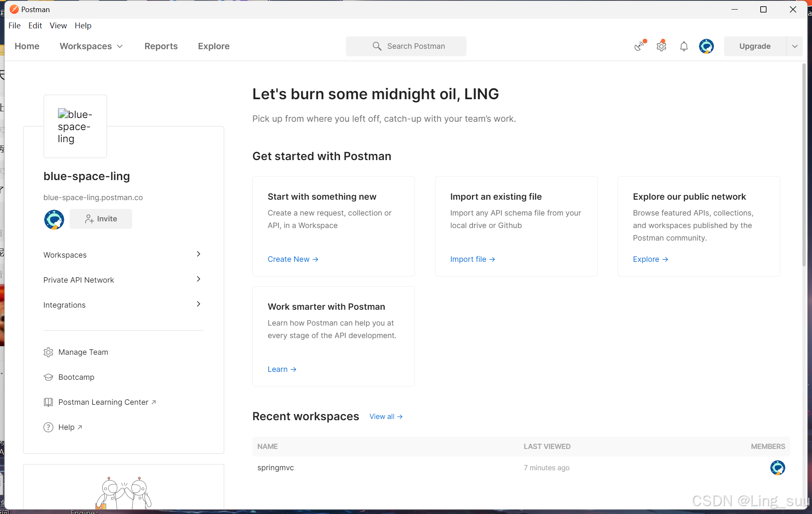Click the satellite sync status icon

pyautogui.click(x=639, y=46)
